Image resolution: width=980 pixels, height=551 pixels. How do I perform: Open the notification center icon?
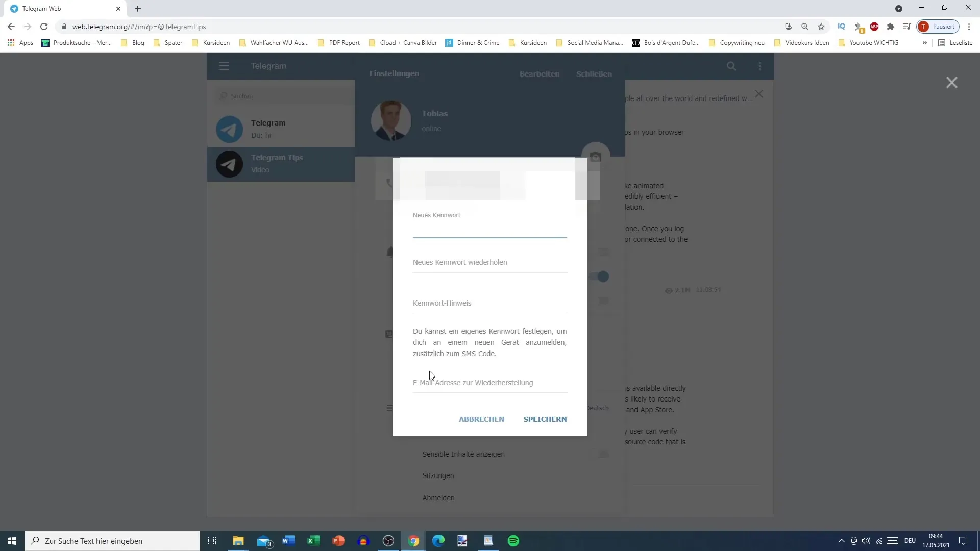tap(963, 541)
